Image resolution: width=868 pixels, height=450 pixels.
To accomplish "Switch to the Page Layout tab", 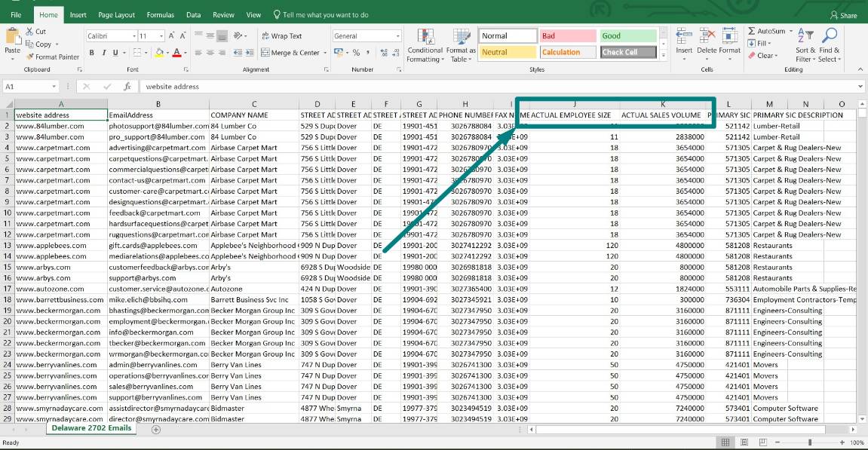I will tap(116, 15).
